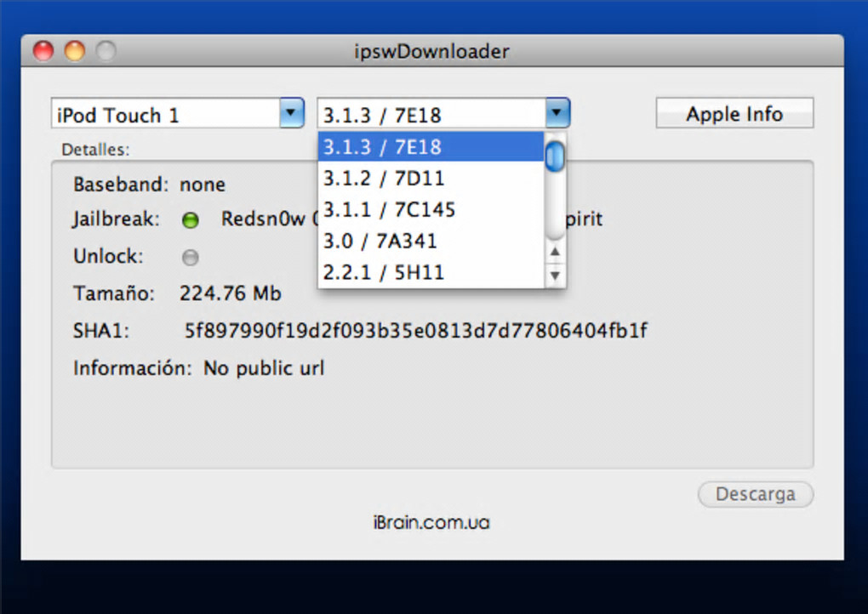The width and height of the screenshot is (868, 614).
Task: Click the SHA1 hash value text
Action: click(416, 331)
